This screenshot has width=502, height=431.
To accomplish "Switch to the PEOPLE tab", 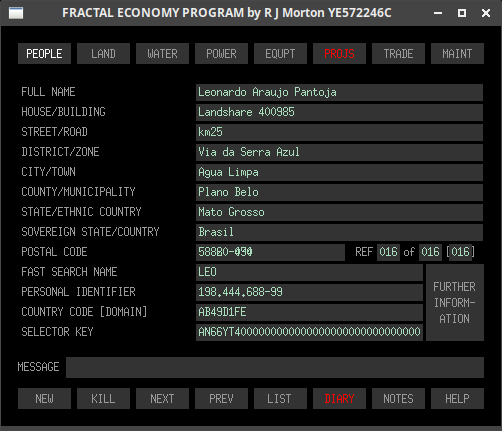I will click(44, 53).
